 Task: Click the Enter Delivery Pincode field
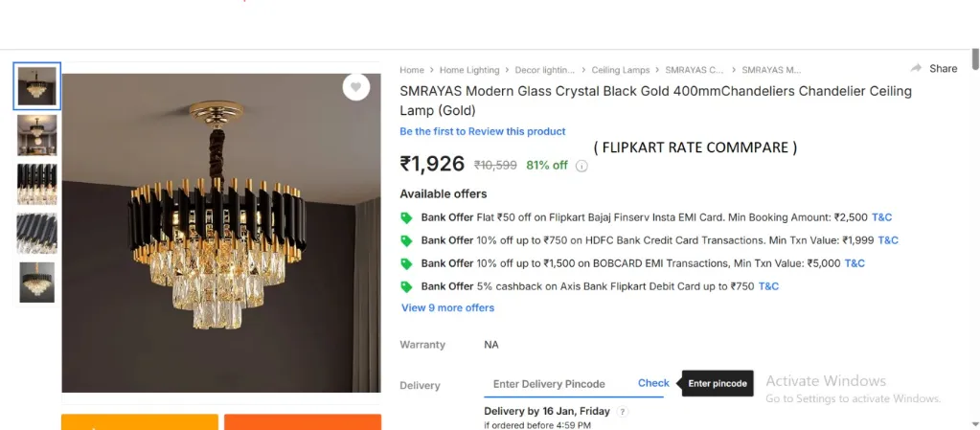point(550,384)
